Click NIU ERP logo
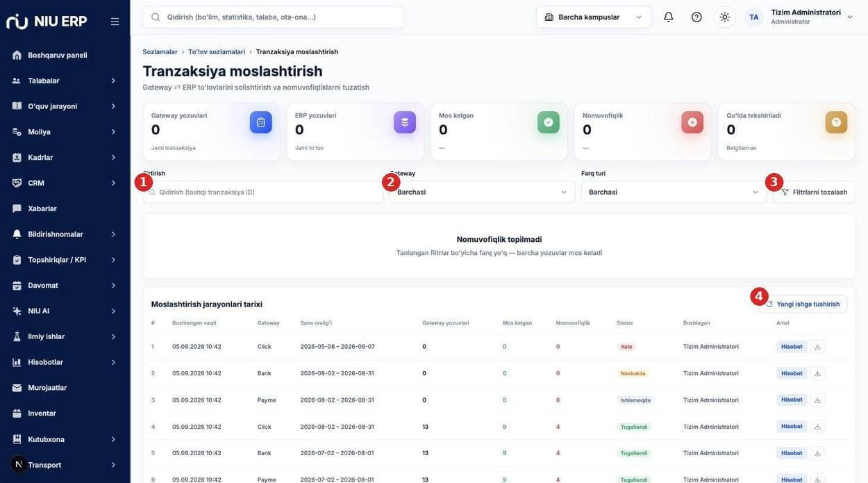Image resolution: width=868 pixels, height=483 pixels. [47, 22]
